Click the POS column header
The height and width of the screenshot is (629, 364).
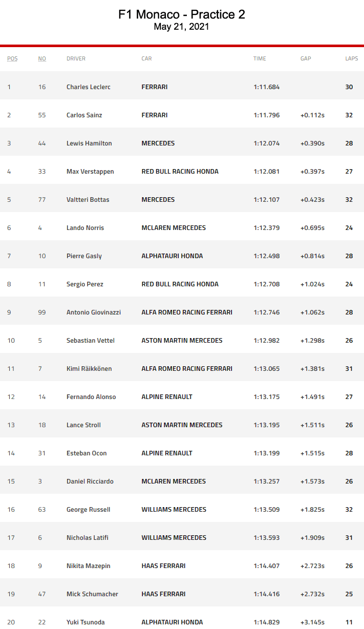click(x=12, y=58)
